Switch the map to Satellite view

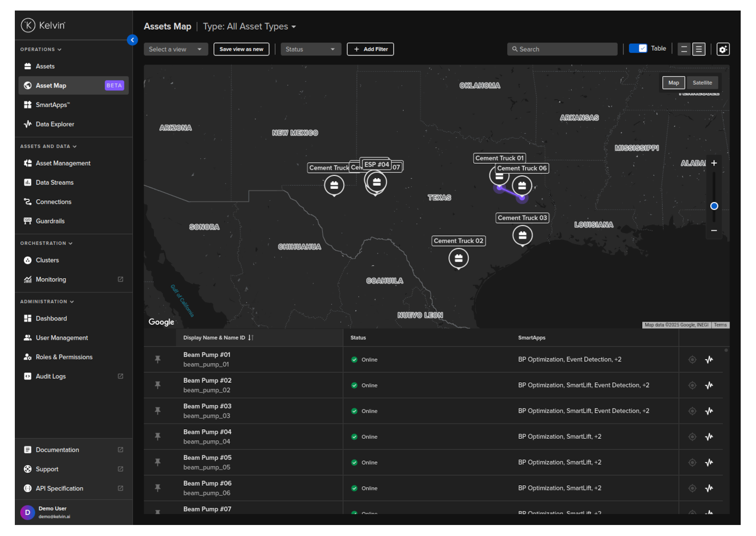point(702,83)
